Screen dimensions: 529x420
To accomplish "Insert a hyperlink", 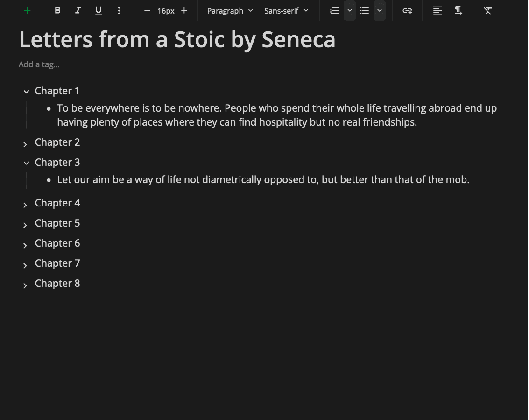I will tap(407, 10).
